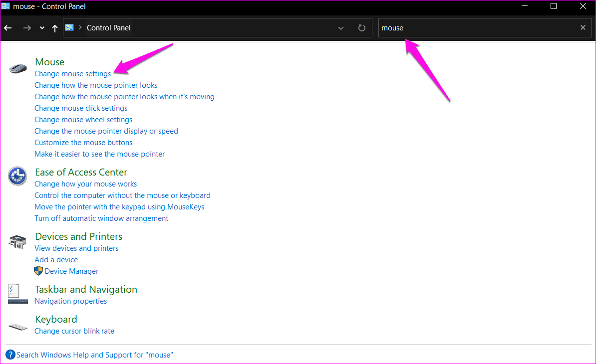The width and height of the screenshot is (596, 364).
Task: Click the Devices and Printers icon
Action: (x=17, y=242)
